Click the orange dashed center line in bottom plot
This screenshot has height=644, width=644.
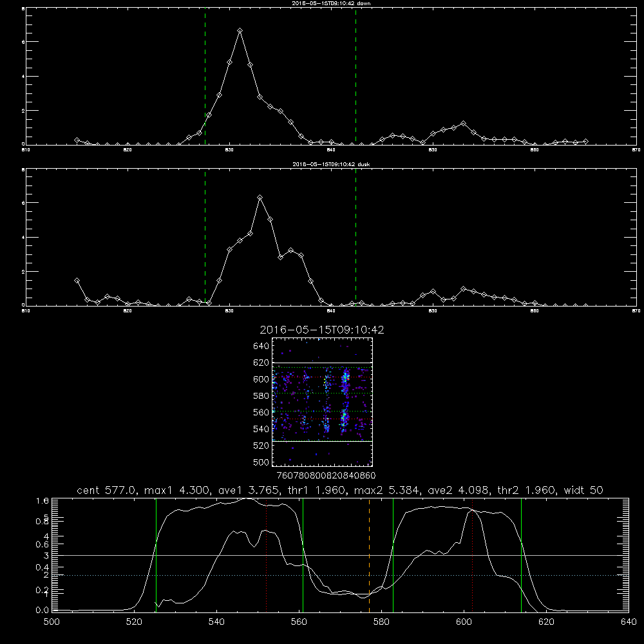coord(369,555)
